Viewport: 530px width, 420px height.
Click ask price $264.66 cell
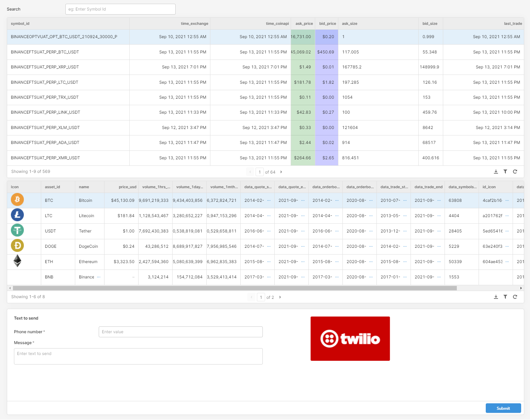click(303, 158)
